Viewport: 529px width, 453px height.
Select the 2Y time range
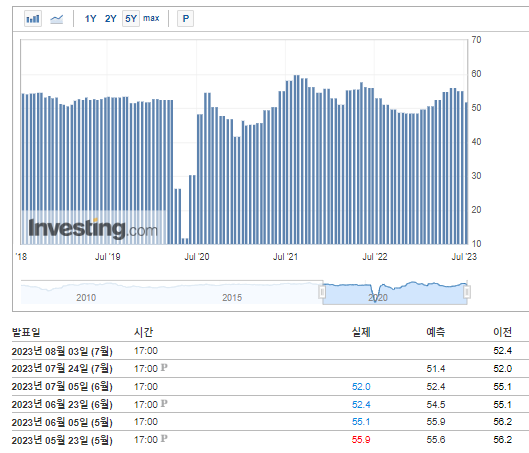(111, 19)
